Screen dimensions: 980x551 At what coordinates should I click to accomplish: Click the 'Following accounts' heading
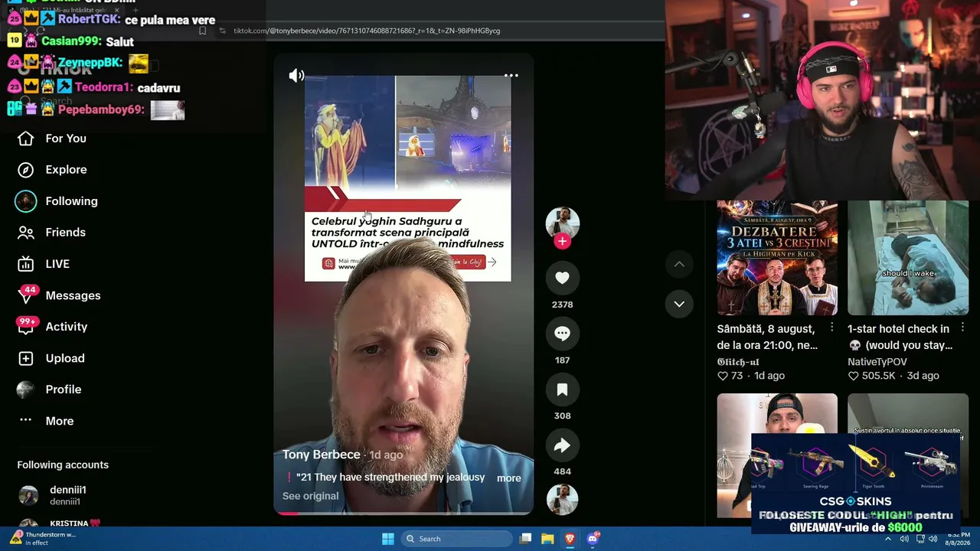pos(63,465)
